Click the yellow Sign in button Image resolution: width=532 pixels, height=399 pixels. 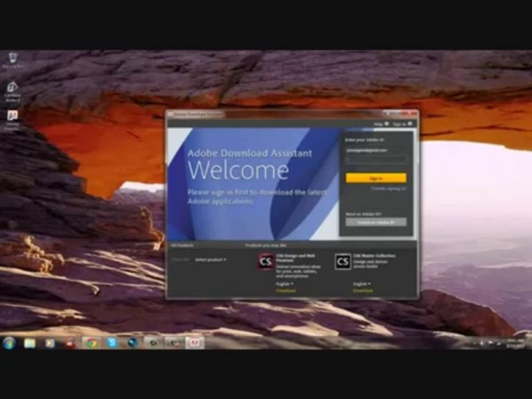pos(376,178)
